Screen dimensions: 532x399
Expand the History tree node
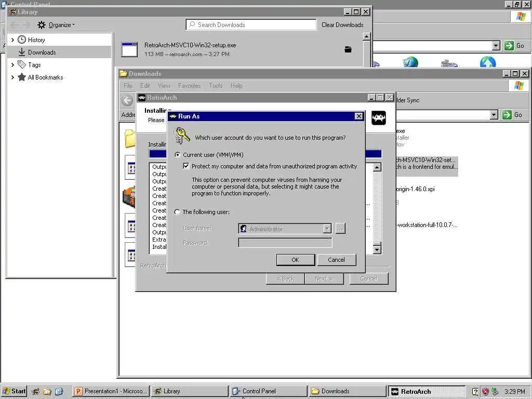click(12, 39)
